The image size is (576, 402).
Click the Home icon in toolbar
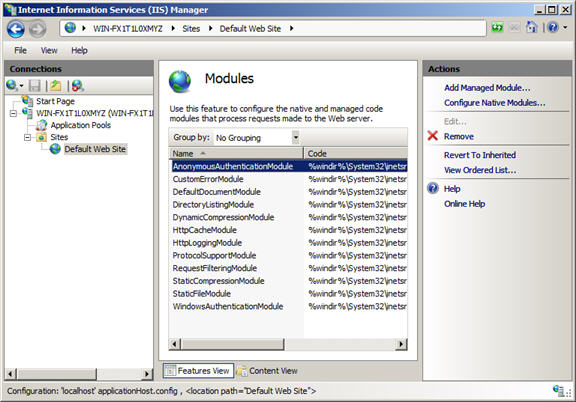click(x=531, y=27)
